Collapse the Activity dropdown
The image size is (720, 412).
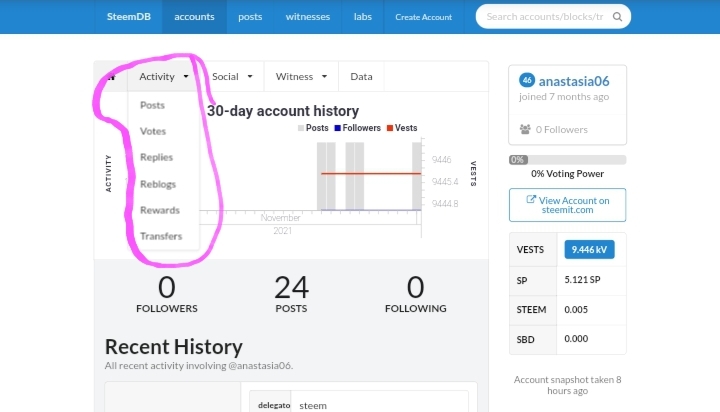163,77
